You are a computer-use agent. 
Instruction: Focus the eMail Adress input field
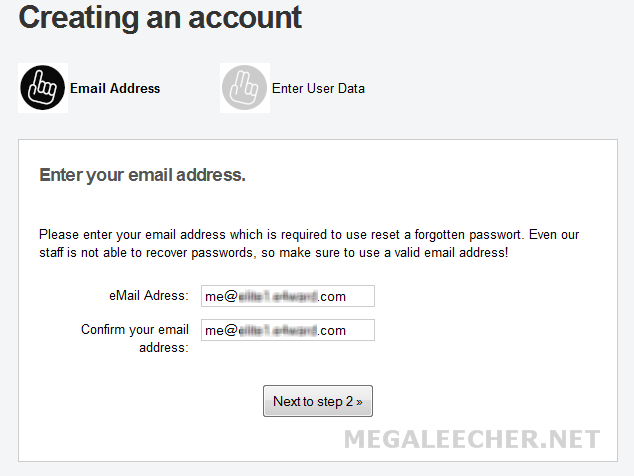point(288,296)
